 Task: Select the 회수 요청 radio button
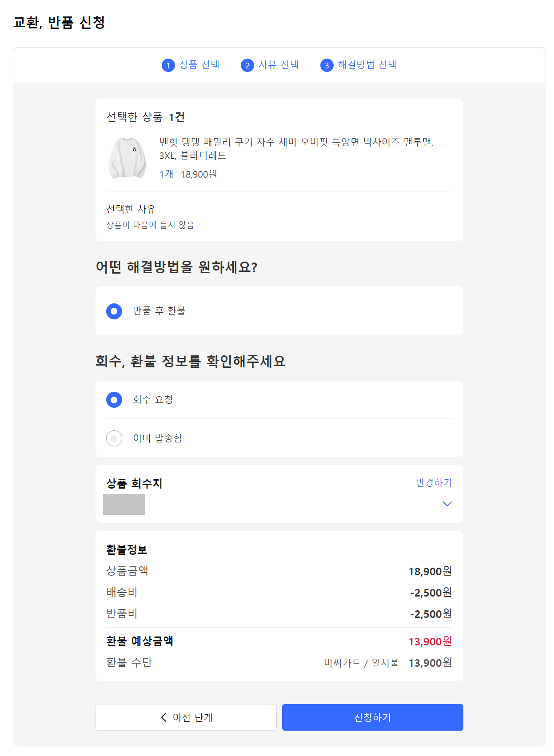[x=114, y=400]
